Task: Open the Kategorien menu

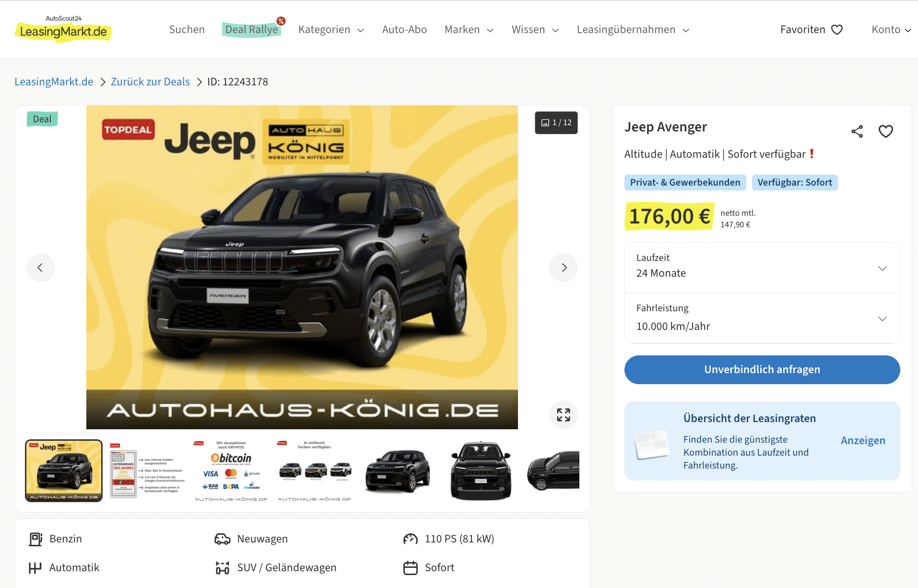Action: pyautogui.click(x=331, y=30)
